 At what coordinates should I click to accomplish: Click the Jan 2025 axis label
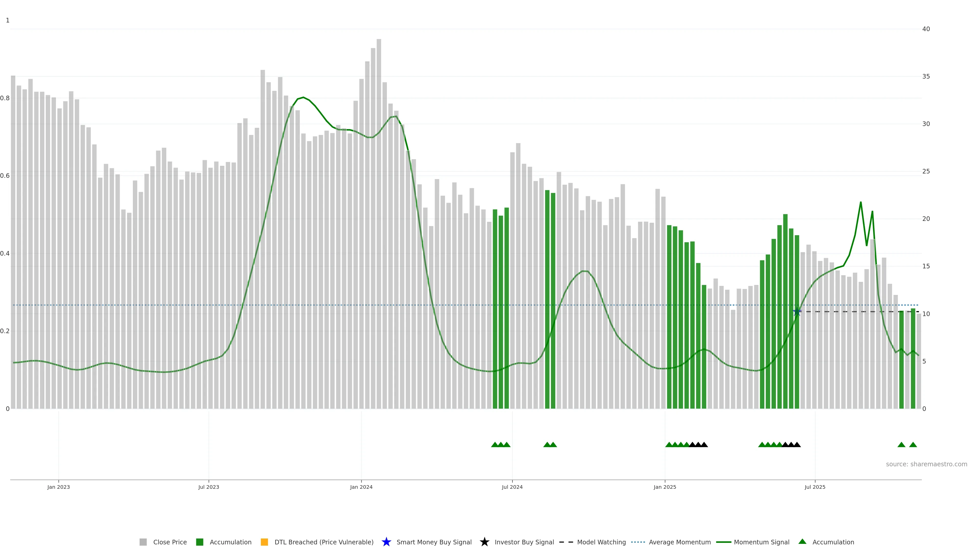[x=665, y=487]
